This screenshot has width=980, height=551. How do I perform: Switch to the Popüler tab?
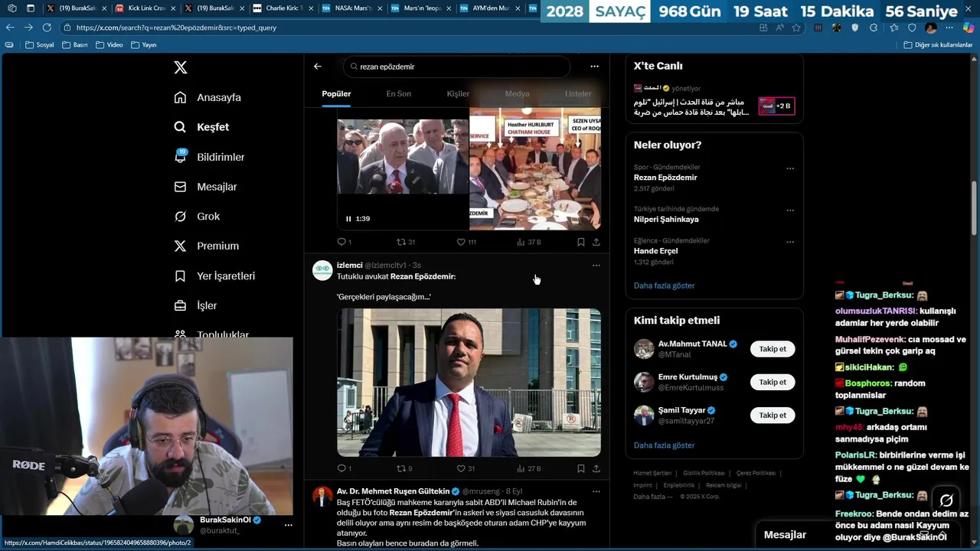click(336, 93)
